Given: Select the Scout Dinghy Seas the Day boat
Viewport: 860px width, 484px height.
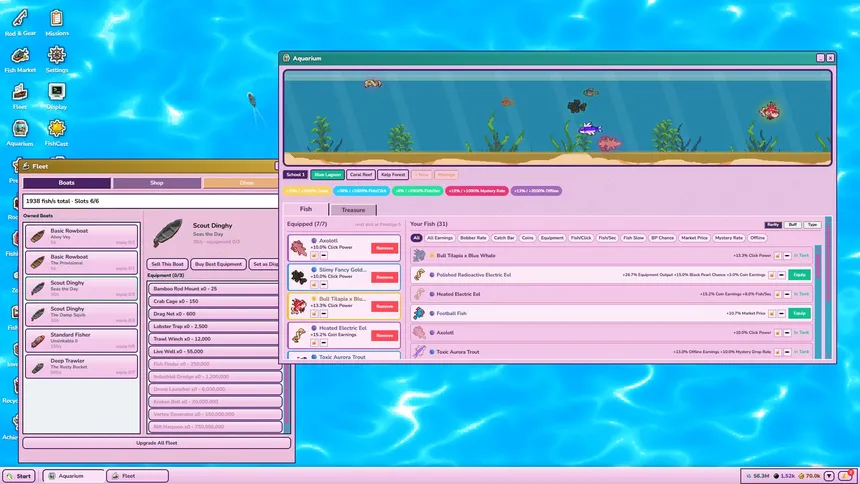Looking at the screenshot, I should point(81,289).
